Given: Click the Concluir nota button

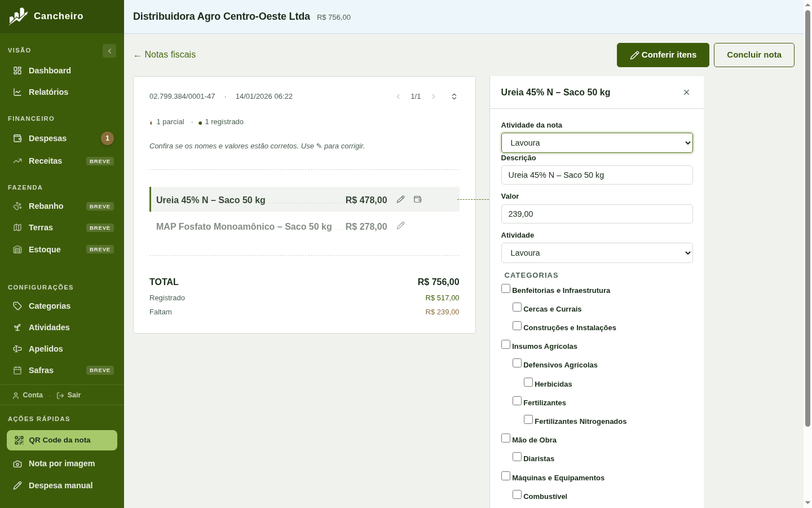Looking at the screenshot, I should 754,55.
